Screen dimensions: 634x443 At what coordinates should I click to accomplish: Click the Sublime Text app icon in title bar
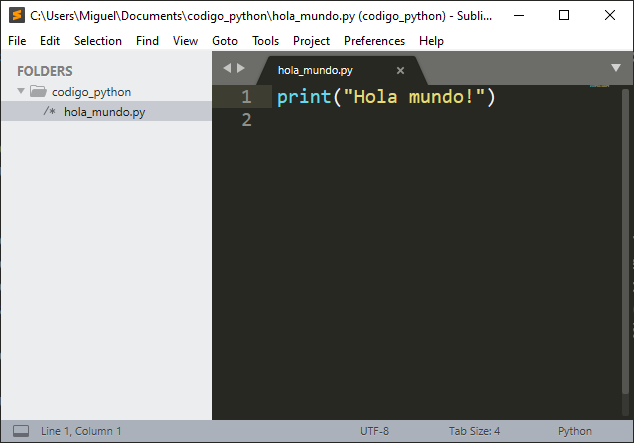point(15,15)
